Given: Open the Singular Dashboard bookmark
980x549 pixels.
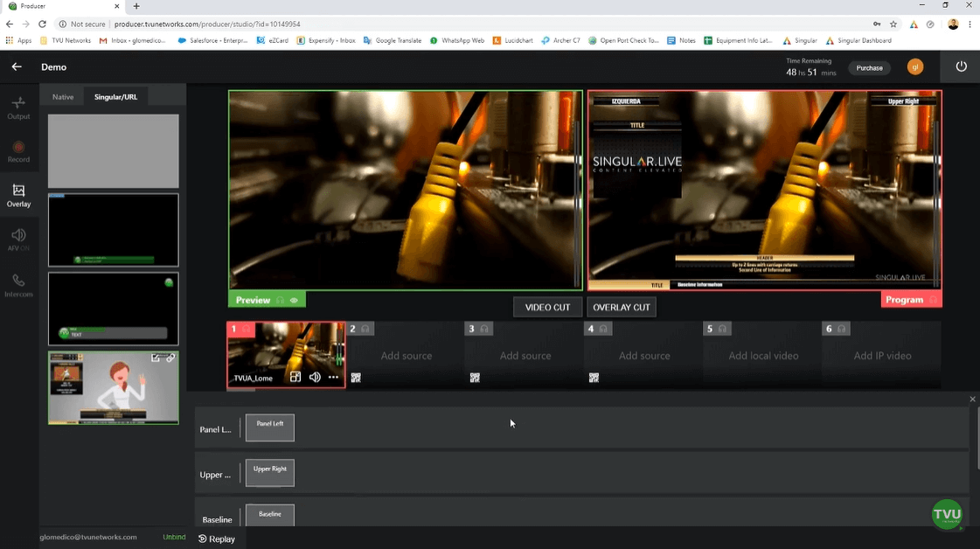Looking at the screenshot, I should 858,40.
